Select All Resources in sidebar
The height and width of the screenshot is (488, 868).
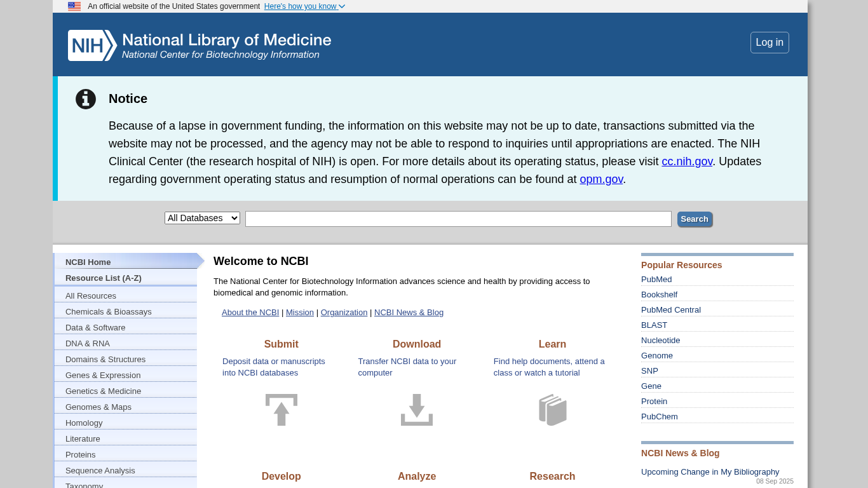[x=126, y=295]
